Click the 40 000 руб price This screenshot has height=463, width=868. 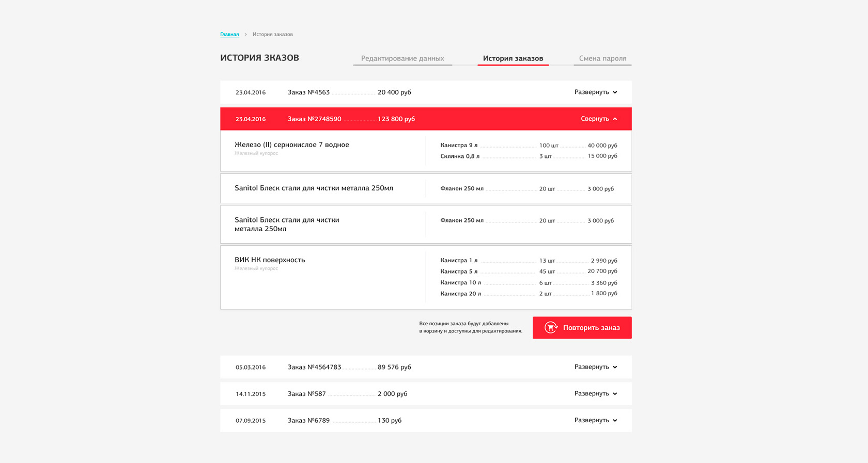point(602,146)
